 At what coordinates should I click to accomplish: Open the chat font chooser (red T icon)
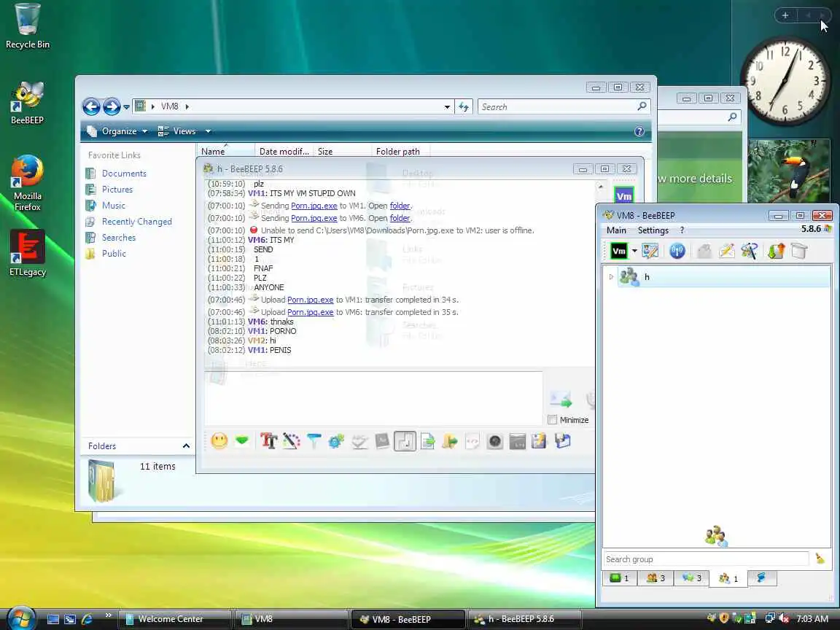point(268,441)
